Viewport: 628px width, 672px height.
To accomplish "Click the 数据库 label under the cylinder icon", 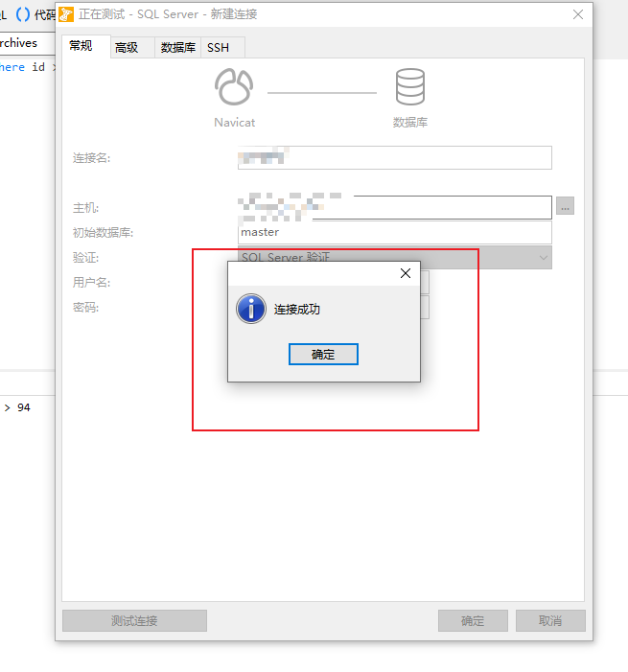I will pos(410,123).
